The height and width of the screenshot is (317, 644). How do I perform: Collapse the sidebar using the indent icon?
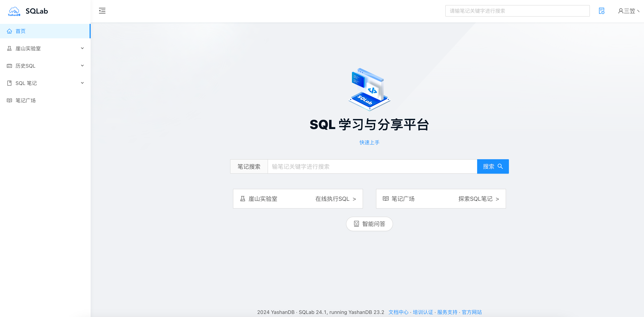coord(102,11)
